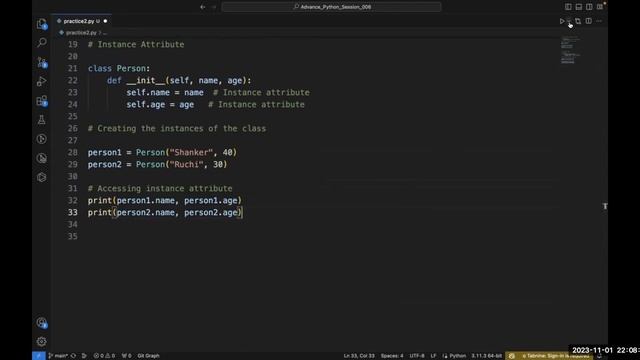Synchronize changes via status bar sync icon
Viewport: 640px width, 360px height.
point(73,356)
